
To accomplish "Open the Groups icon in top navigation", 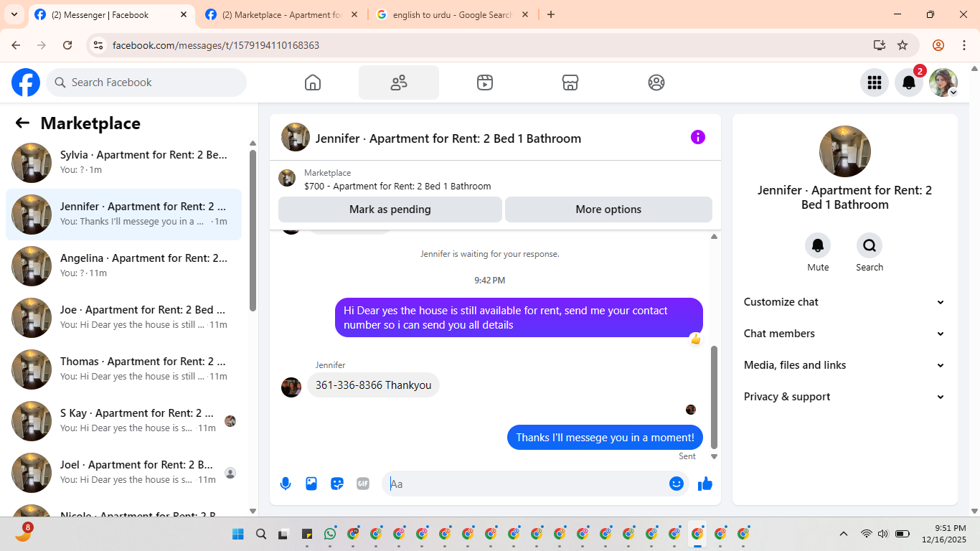I will point(656,83).
